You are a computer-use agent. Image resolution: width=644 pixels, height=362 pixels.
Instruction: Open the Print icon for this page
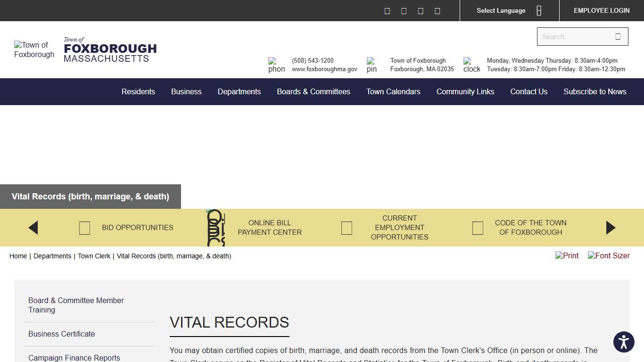click(567, 255)
